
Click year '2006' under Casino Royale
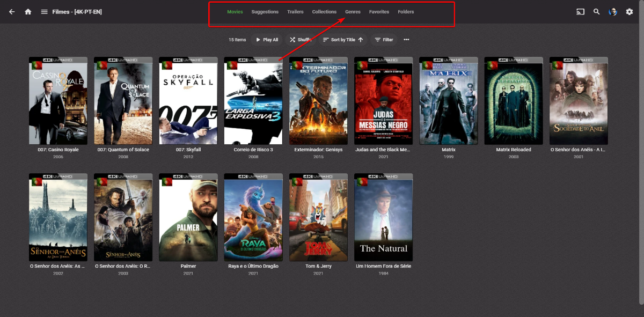coord(58,157)
